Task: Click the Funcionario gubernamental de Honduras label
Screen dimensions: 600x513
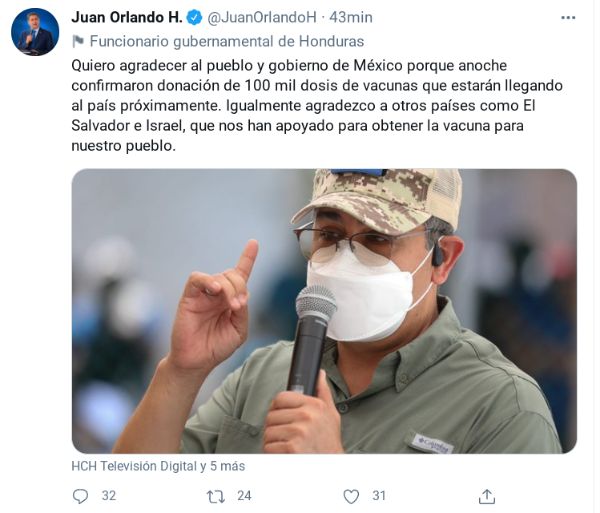Action: pyautogui.click(x=227, y=41)
